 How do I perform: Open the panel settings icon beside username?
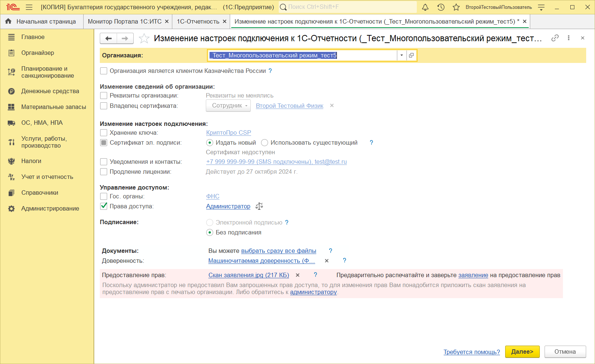pos(541,7)
